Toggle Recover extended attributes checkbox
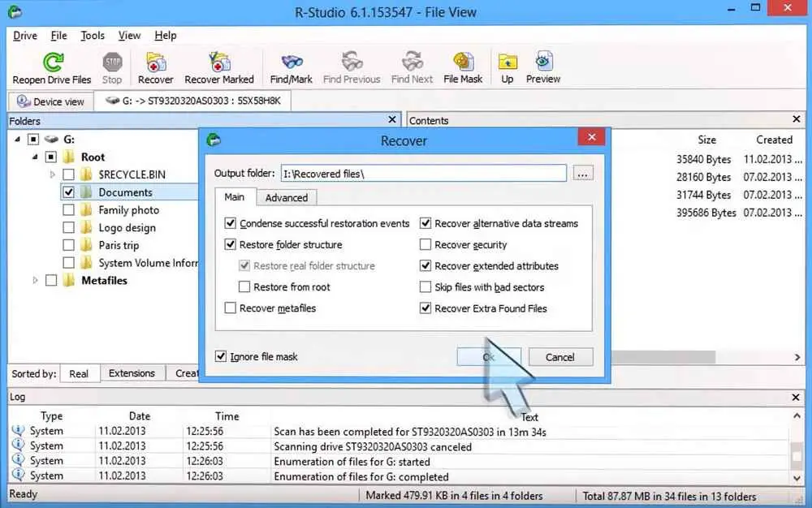Viewport: 812px width, 508px height. coord(425,266)
